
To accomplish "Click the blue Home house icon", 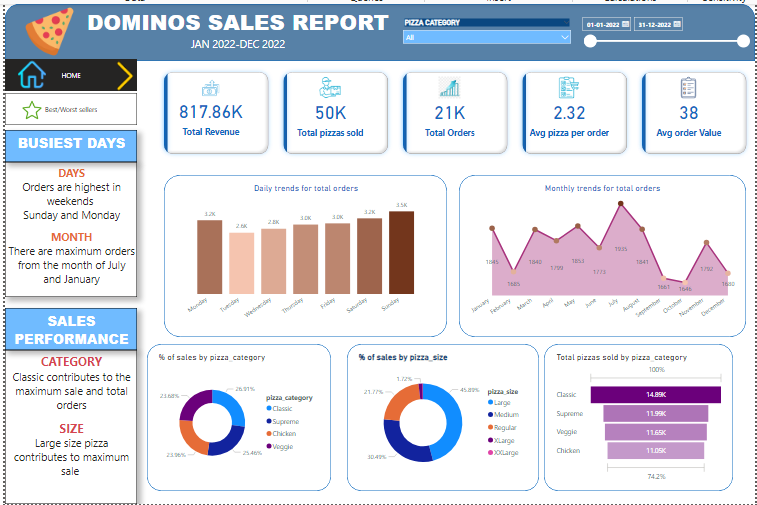I will click(x=32, y=75).
